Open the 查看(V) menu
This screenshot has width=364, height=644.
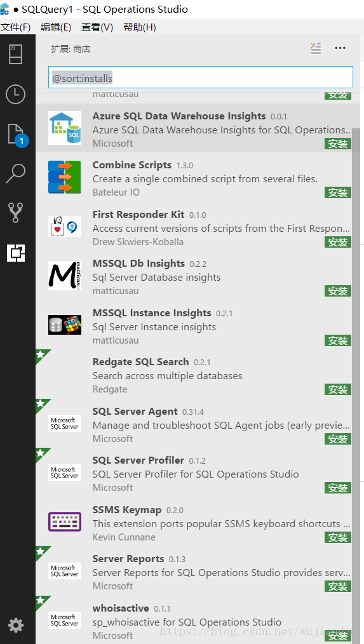pyautogui.click(x=97, y=27)
